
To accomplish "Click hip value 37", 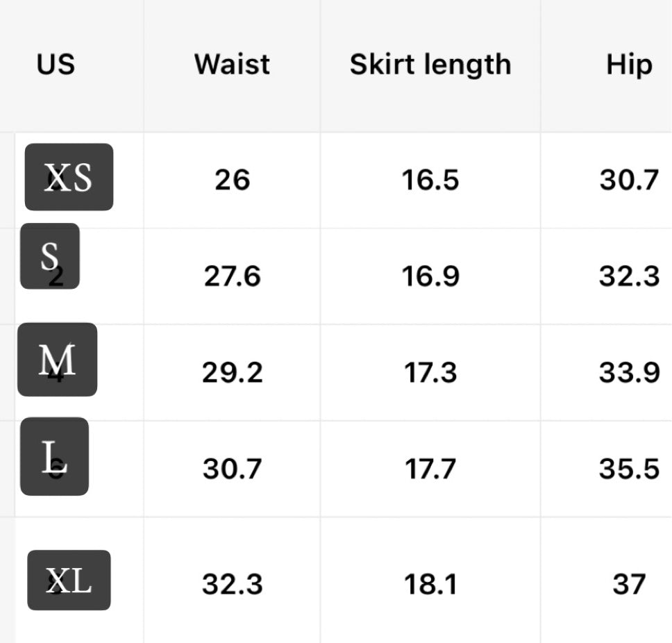I will point(629,584).
